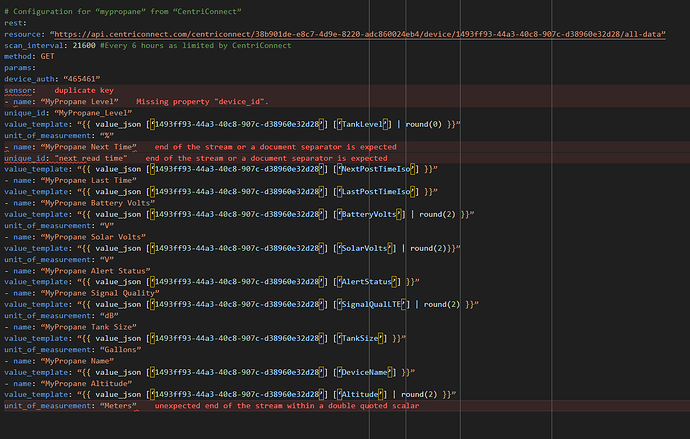Click the unit_of_measurement value "Meters"
Image resolution: width=690 pixels, height=439 pixels.
click(118, 406)
